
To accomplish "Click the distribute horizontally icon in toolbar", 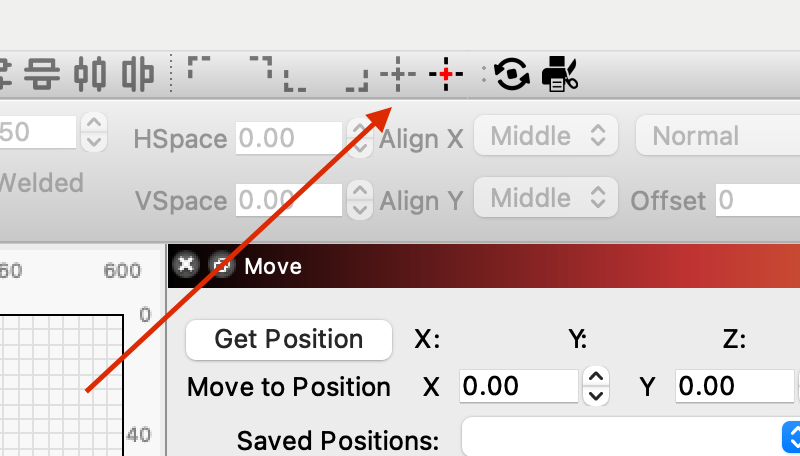I will tap(90, 74).
